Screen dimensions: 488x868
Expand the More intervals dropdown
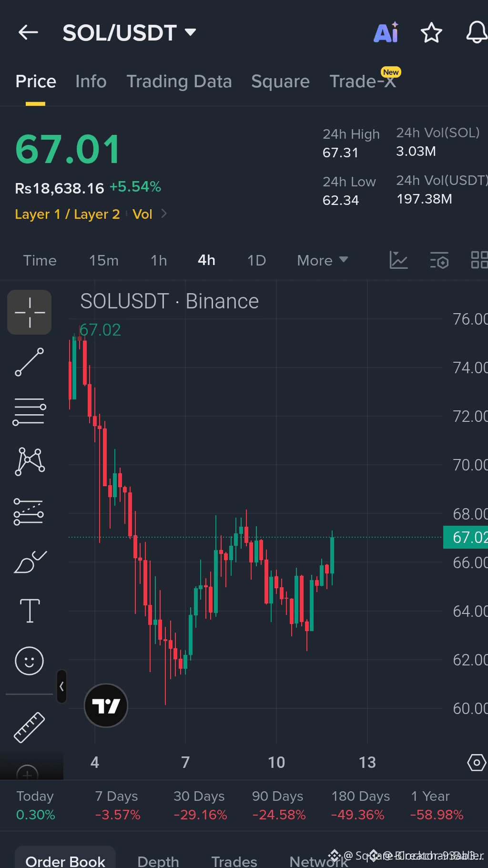322,261
